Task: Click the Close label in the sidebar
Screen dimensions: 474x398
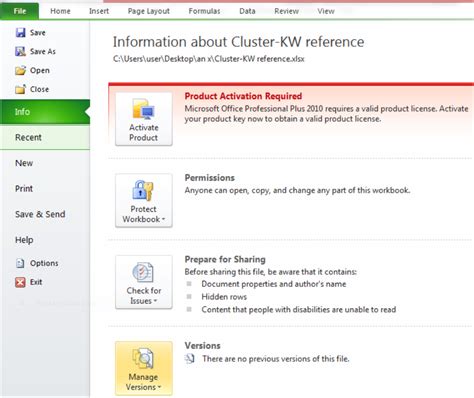Action: tap(39, 89)
